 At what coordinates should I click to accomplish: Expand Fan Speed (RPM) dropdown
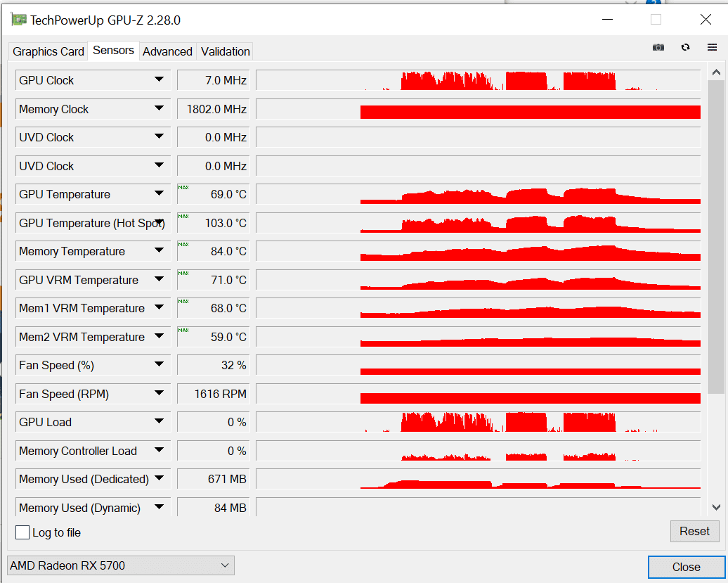click(x=159, y=393)
